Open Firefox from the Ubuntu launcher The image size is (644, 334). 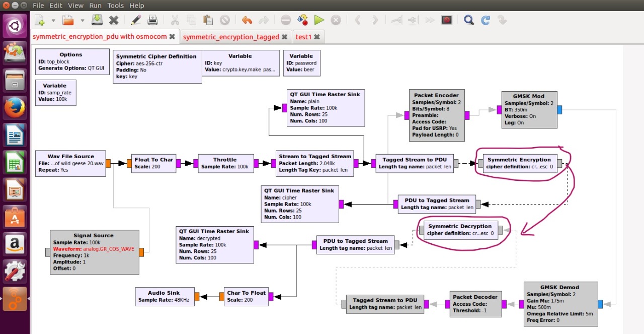pos(15,108)
